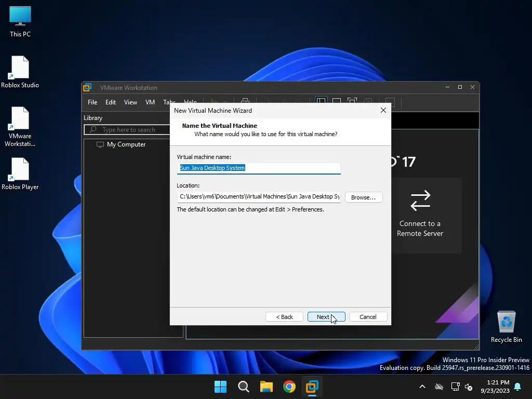Open taskbar Search
532x399 pixels.
tap(243, 387)
